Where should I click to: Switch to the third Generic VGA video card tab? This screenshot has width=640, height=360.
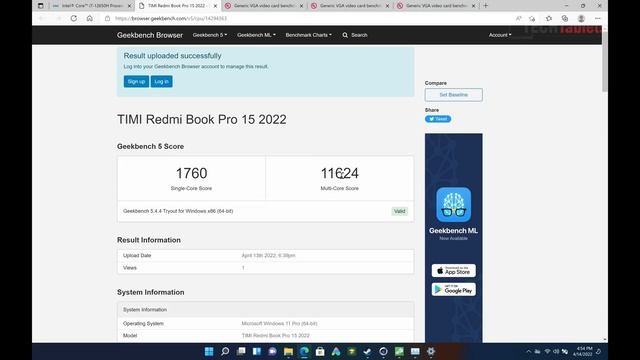pyautogui.click(x=436, y=6)
